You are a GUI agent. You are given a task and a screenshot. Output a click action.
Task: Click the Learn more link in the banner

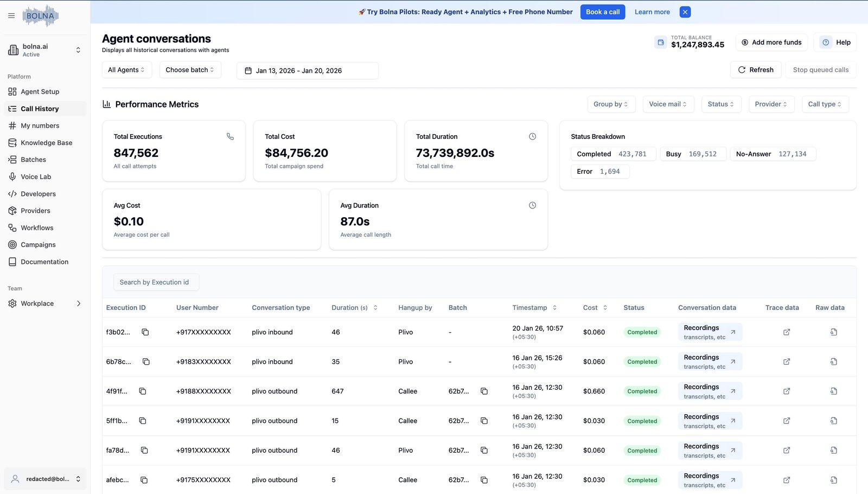tap(652, 11)
